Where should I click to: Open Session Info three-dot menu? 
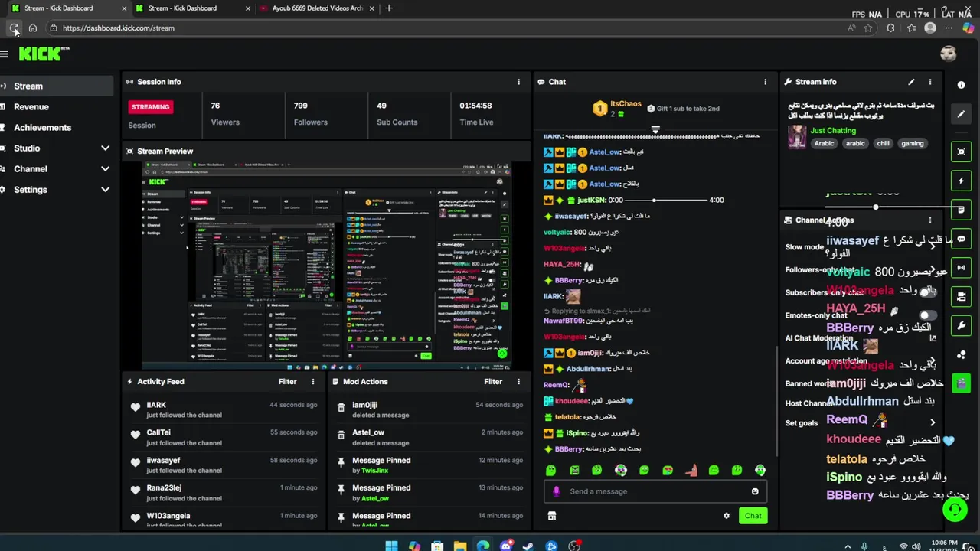click(518, 82)
